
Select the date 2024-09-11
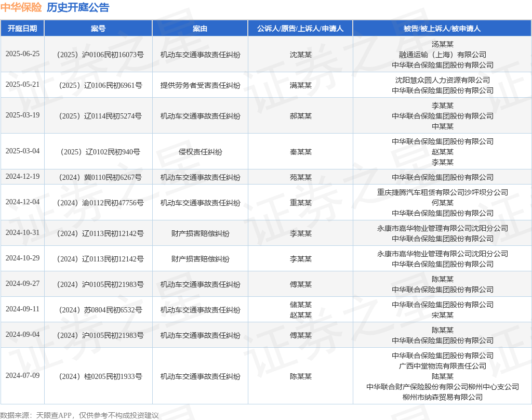[x=22, y=309]
